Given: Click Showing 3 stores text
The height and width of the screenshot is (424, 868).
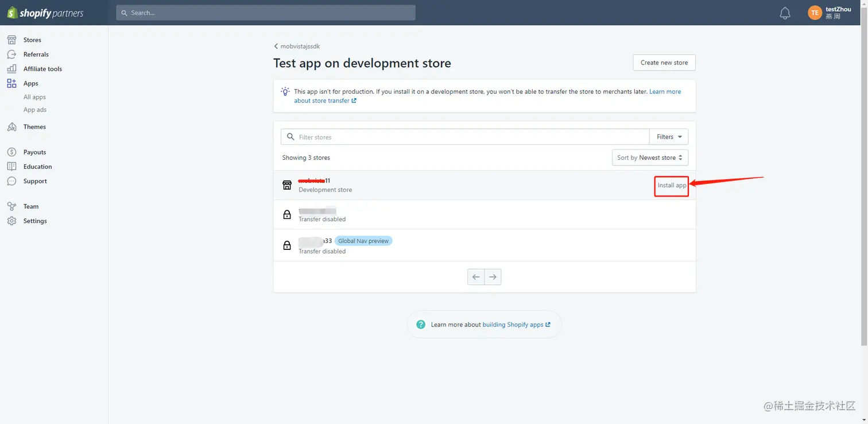Looking at the screenshot, I should (x=306, y=157).
